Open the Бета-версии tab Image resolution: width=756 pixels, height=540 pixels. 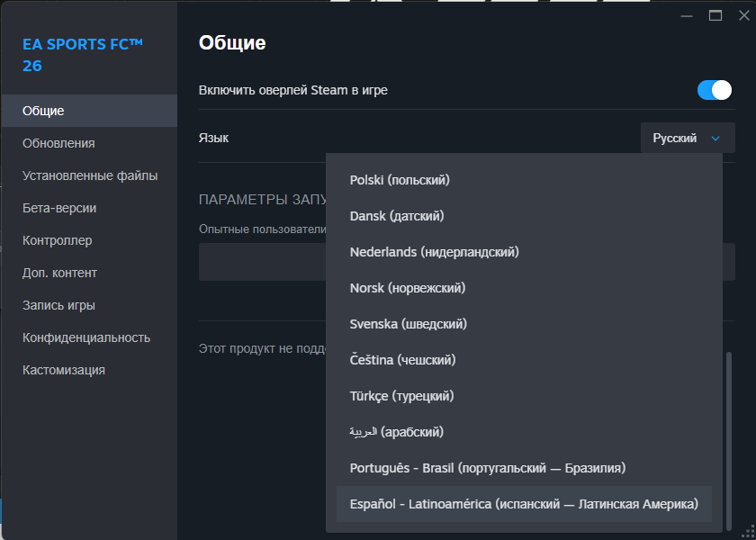(59, 208)
